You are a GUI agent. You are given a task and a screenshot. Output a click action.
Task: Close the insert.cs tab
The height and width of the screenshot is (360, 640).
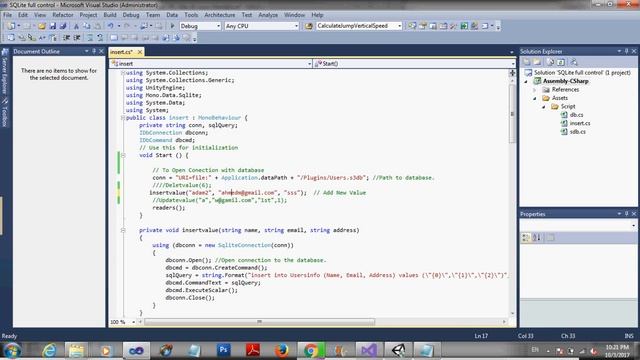click(x=140, y=52)
